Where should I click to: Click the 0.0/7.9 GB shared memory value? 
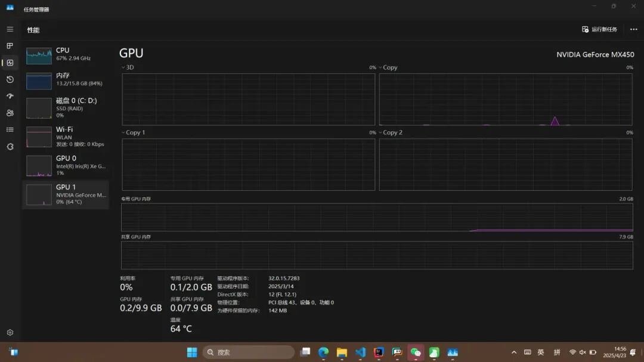coord(191,308)
